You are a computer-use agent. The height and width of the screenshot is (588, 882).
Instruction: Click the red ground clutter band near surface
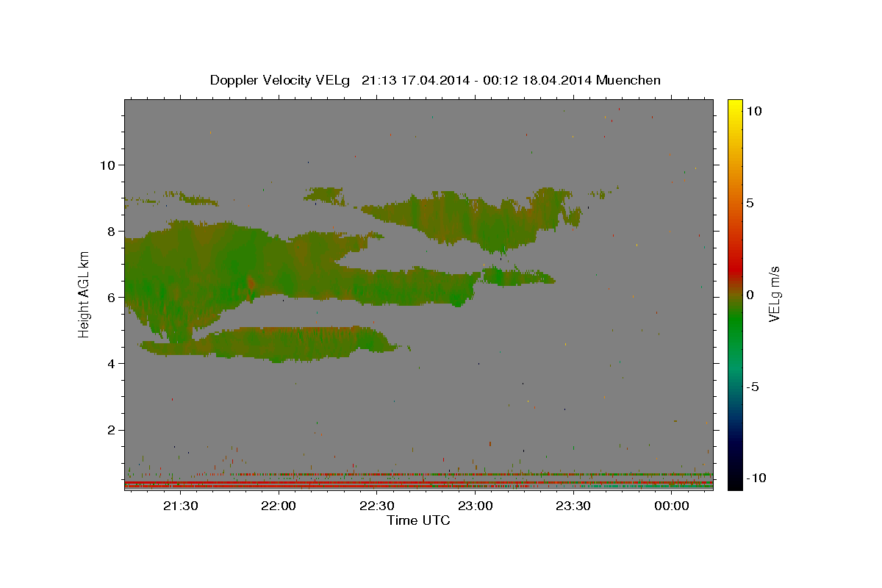point(418,484)
